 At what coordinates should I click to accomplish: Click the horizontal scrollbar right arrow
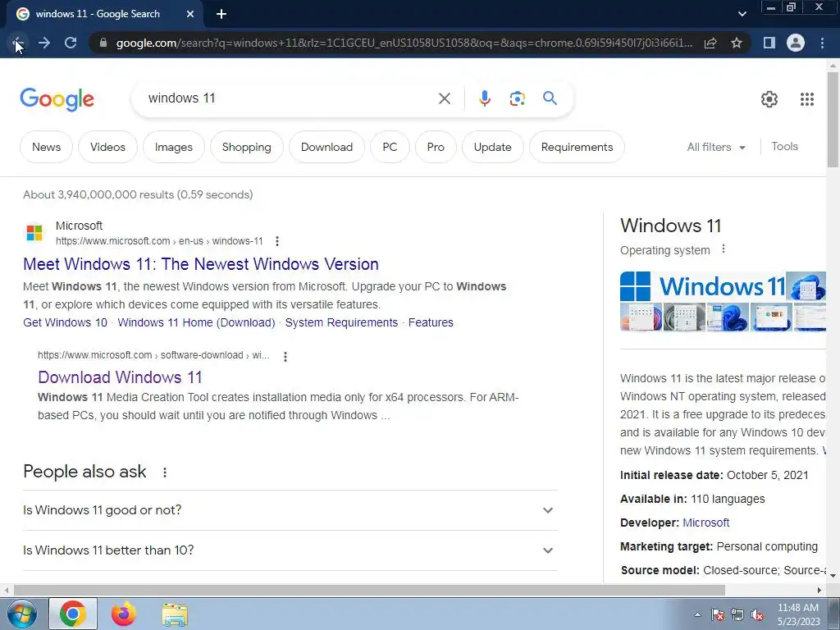[x=819, y=590]
